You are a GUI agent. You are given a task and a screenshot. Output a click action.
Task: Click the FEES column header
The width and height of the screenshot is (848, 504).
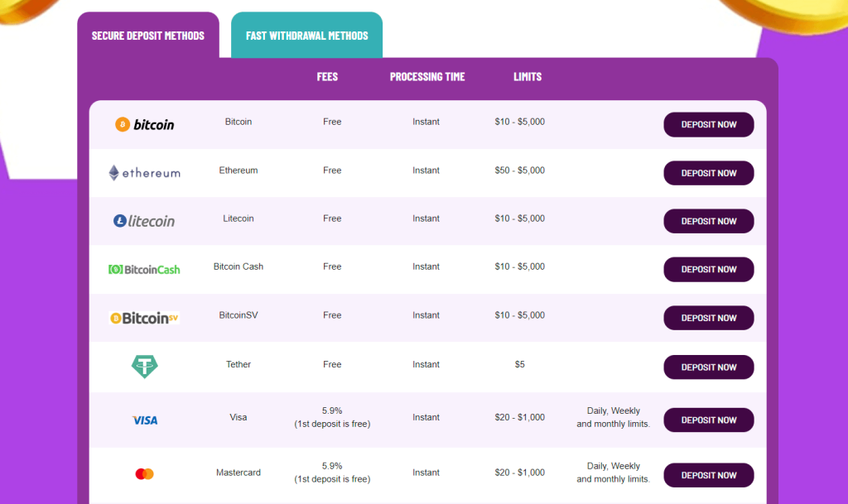pyautogui.click(x=327, y=77)
